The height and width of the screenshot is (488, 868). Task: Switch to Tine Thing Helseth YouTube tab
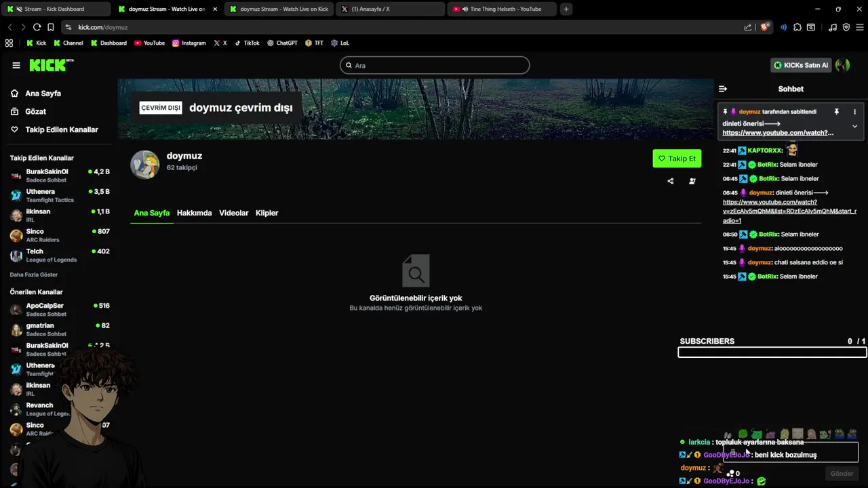tap(502, 9)
